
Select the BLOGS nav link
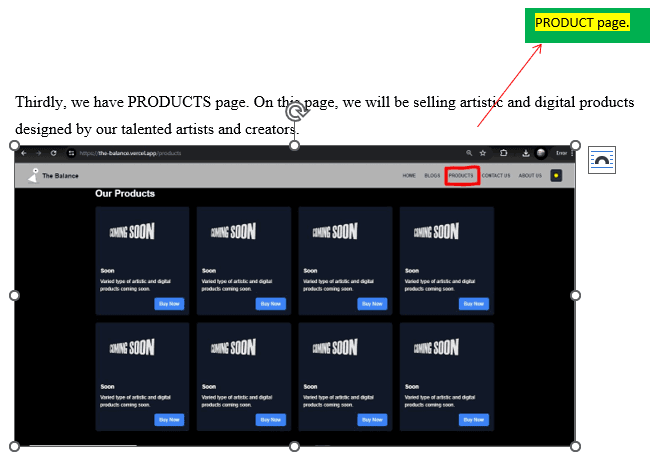click(432, 176)
